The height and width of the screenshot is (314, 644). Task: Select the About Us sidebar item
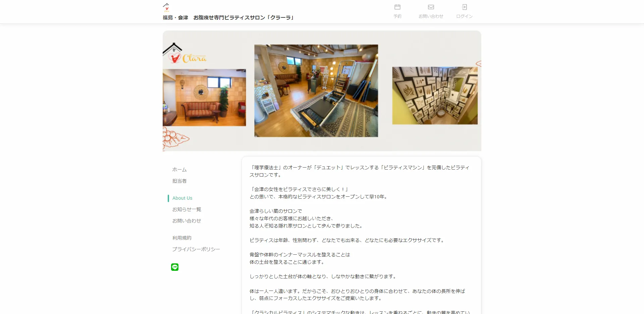pos(182,198)
